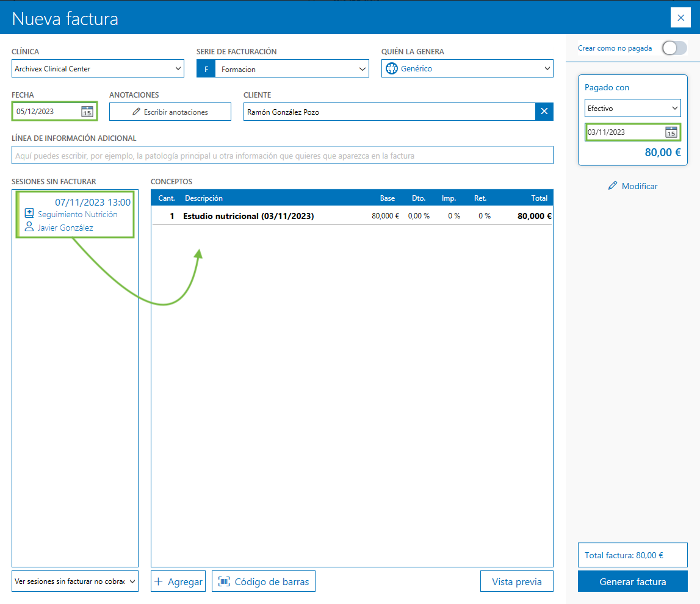
Task: Open the Pagado con Efectivo dropdown
Action: point(632,109)
